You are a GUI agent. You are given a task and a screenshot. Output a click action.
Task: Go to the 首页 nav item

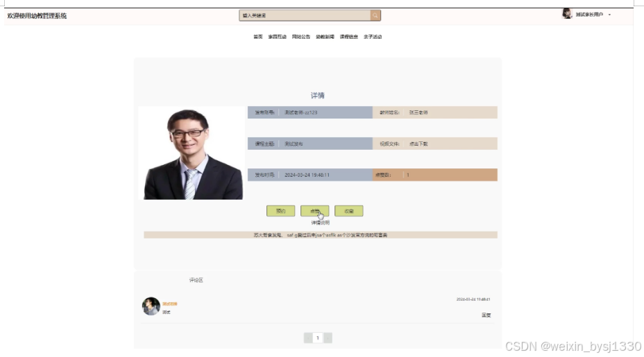pyautogui.click(x=258, y=37)
